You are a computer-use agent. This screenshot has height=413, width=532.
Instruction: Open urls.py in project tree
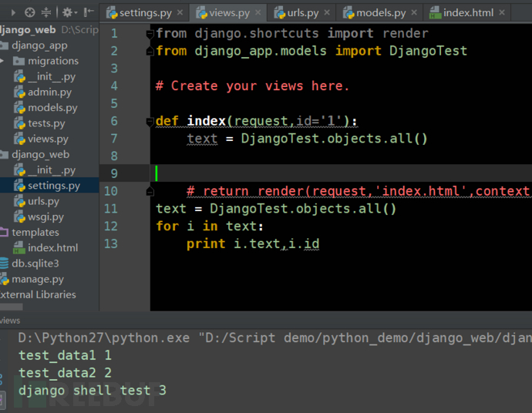pyautogui.click(x=37, y=201)
